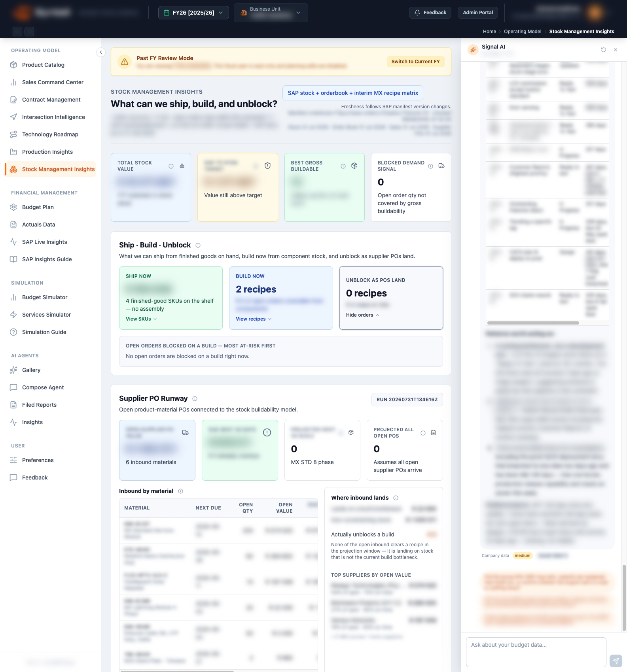627x672 pixels.
Task: Click the info icon beside Ship · Build · Unblock
Action: click(x=198, y=245)
